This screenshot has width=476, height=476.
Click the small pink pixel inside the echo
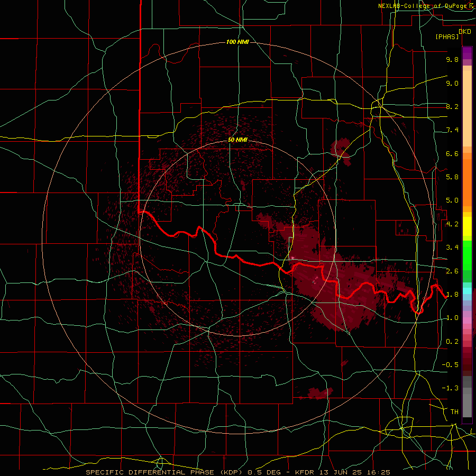pos(292,258)
